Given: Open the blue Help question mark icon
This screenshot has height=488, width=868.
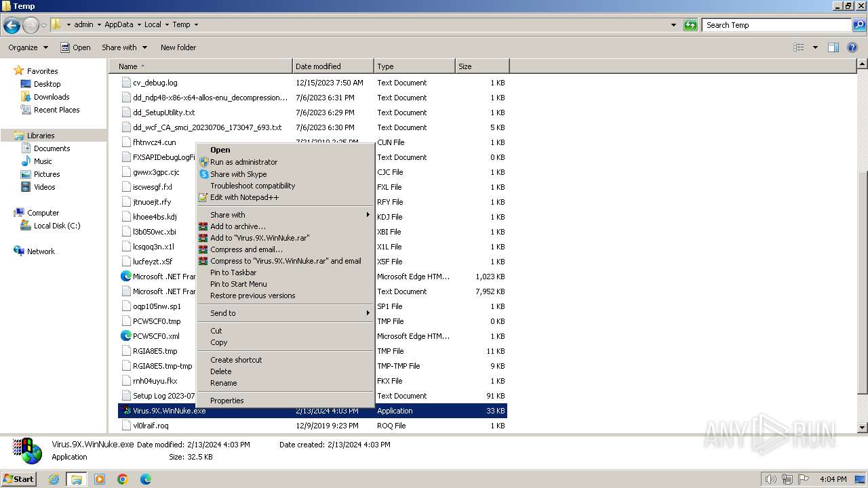Looking at the screenshot, I should (x=853, y=47).
